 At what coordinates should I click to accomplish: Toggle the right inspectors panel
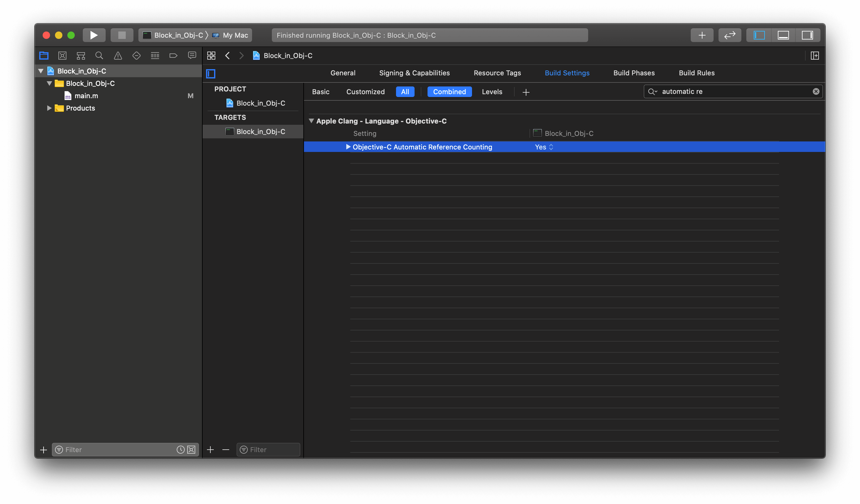point(807,35)
